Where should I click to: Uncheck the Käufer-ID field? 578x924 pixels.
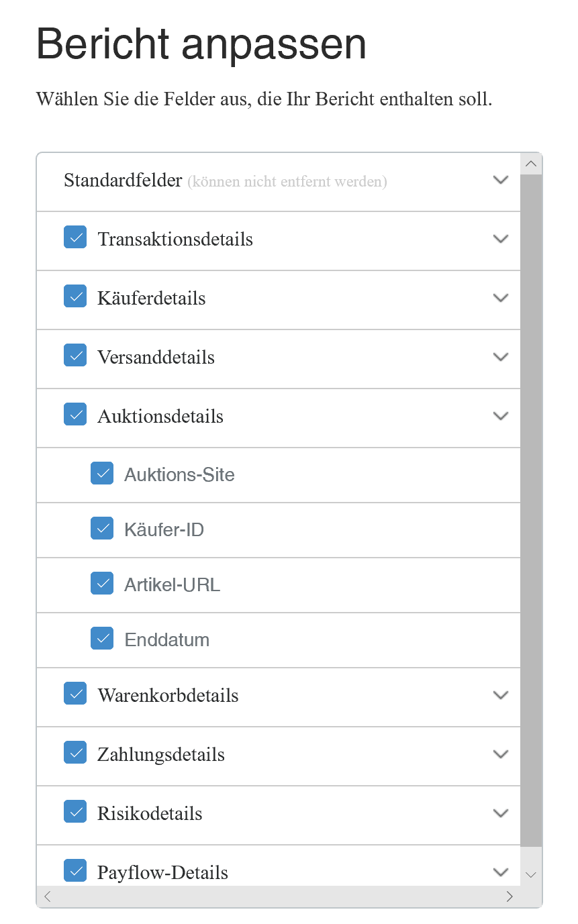pos(102,528)
